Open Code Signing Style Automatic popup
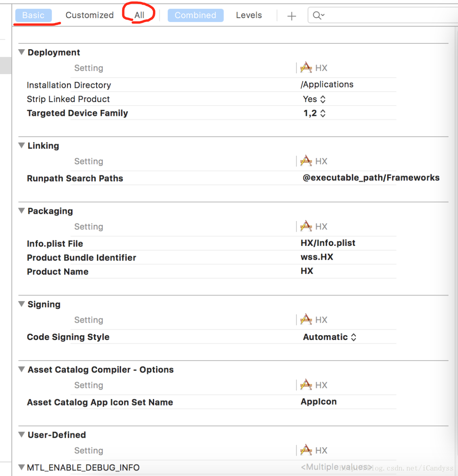 point(330,337)
